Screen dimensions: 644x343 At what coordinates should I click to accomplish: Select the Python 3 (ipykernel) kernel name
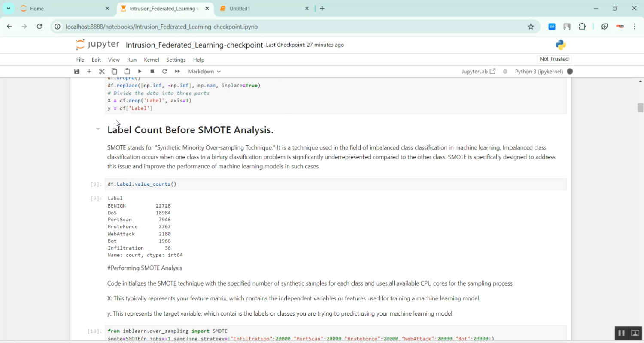point(539,72)
